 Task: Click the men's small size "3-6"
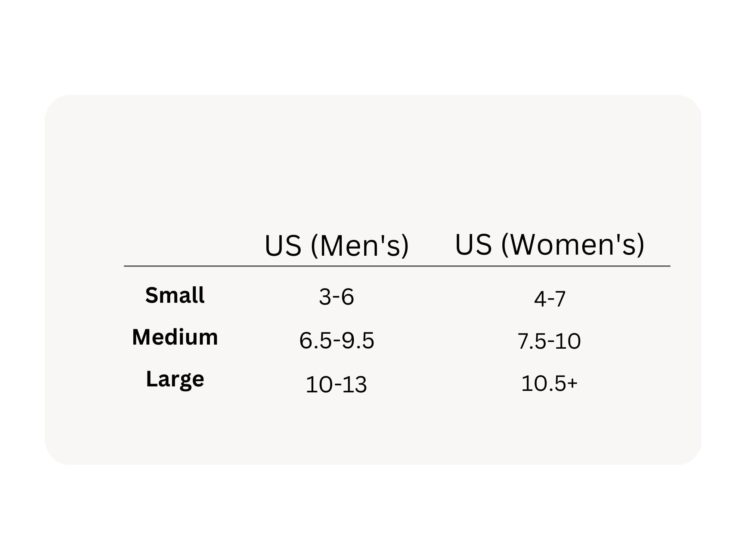pos(337,297)
